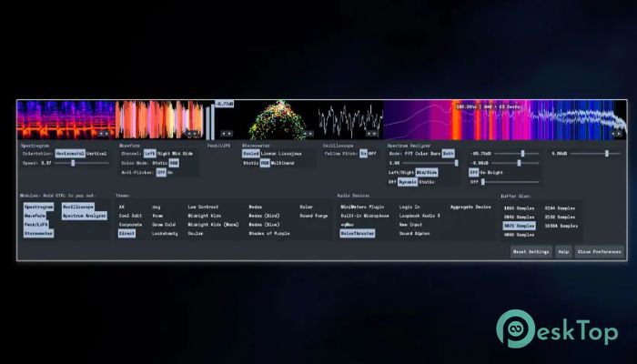
Task: Select the Cool Edit theme
Action: tap(130, 217)
